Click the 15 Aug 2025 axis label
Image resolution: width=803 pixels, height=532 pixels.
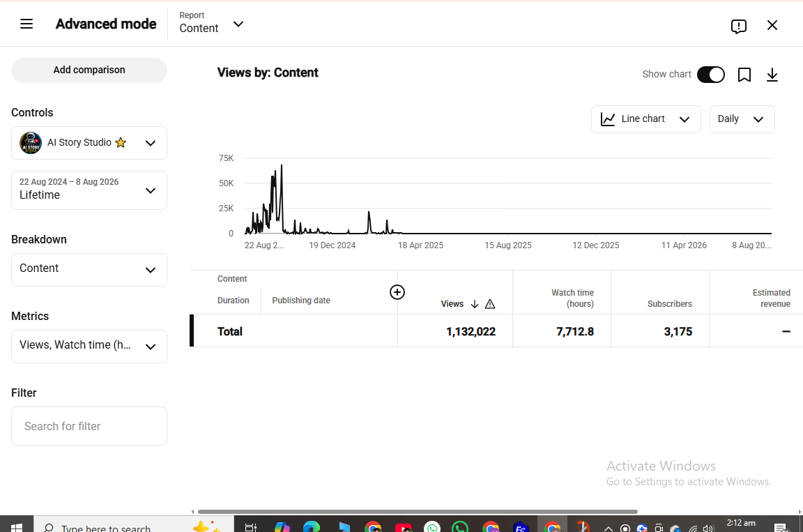pos(508,245)
